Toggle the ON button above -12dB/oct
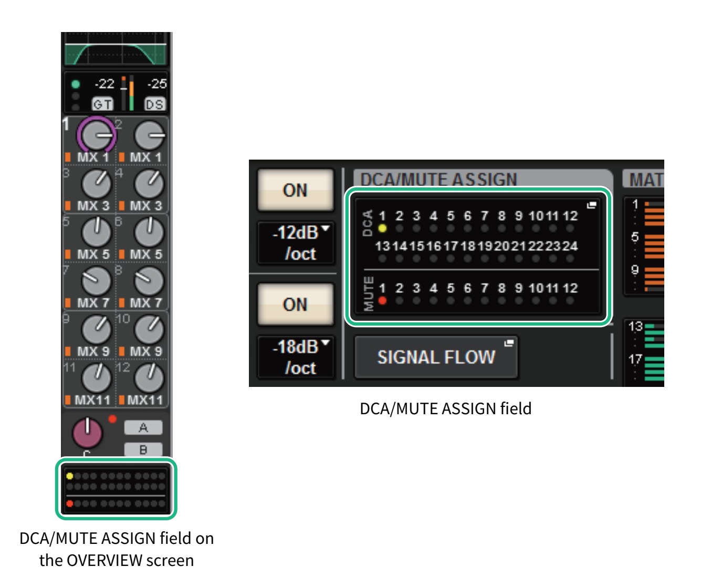711x588 pixels. pos(295,190)
